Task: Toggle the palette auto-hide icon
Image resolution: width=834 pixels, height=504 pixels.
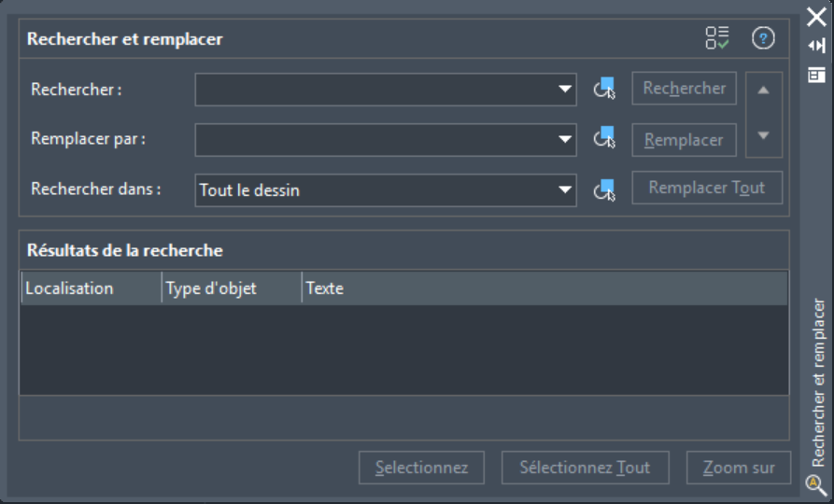Action: click(x=816, y=46)
